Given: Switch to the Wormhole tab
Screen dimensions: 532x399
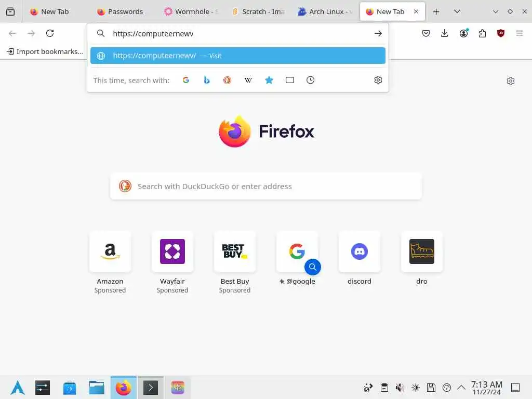Looking at the screenshot, I should [x=192, y=11].
